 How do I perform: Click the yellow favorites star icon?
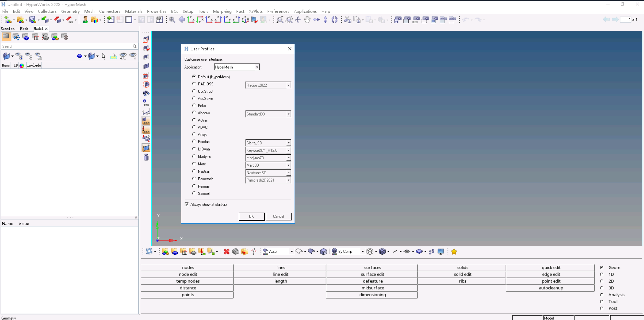[454, 252]
